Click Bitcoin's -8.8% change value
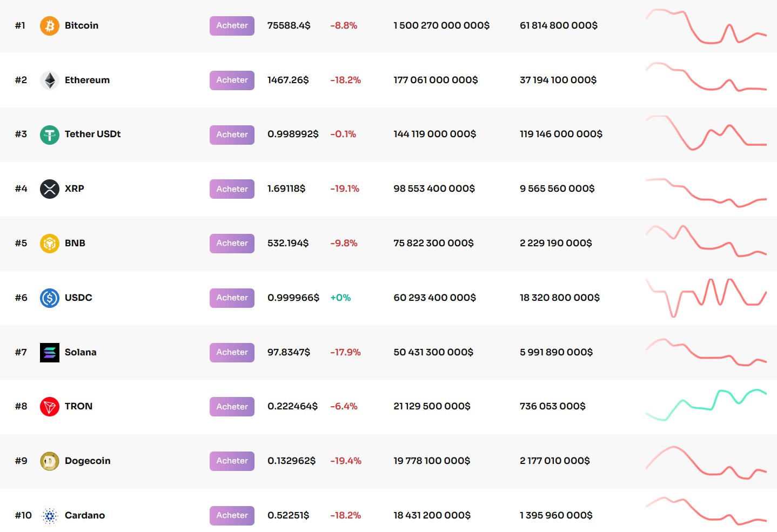Image resolution: width=777 pixels, height=532 pixels. pos(344,25)
